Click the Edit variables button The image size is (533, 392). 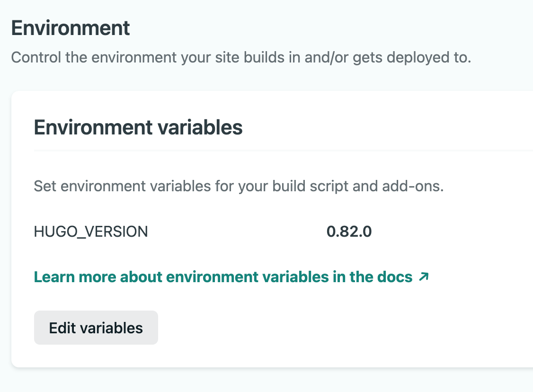(96, 328)
